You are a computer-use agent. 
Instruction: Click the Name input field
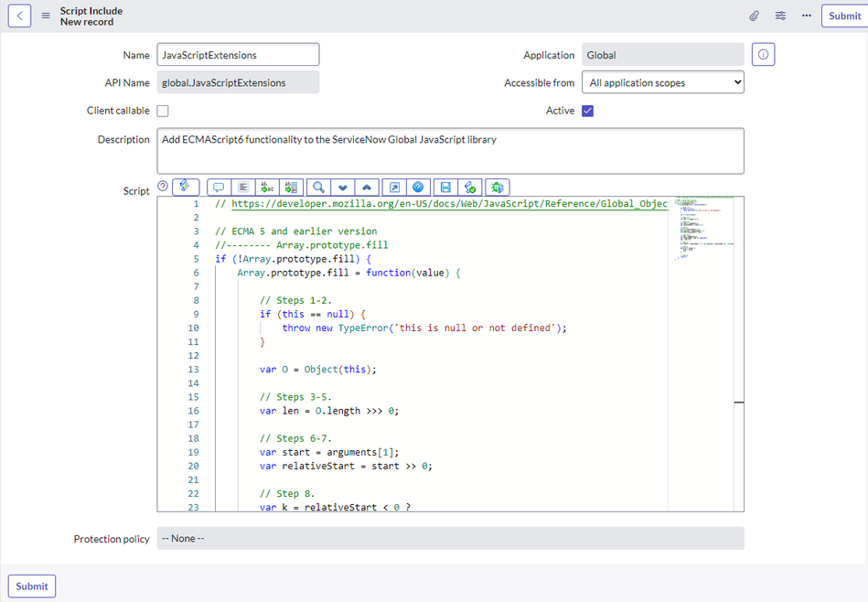(238, 55)
